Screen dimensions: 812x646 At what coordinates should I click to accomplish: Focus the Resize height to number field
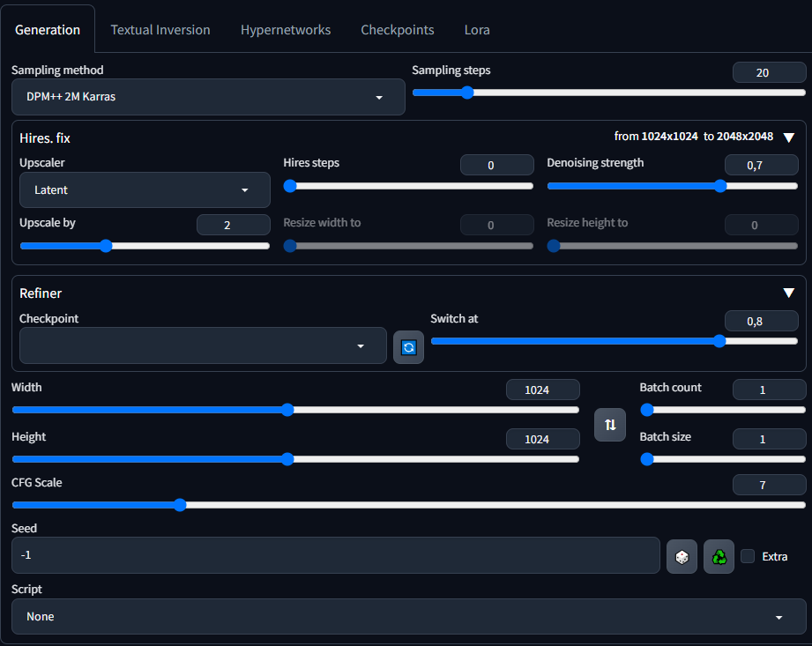[x=761, y=225]
